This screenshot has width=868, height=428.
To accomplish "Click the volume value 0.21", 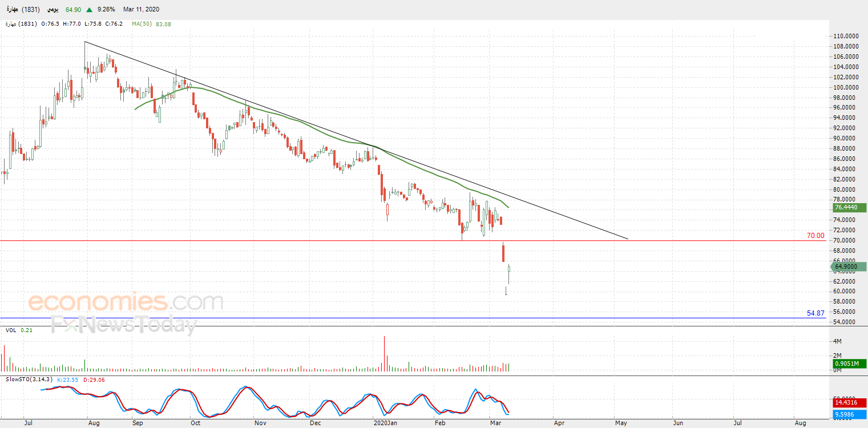I will (26, 330).
